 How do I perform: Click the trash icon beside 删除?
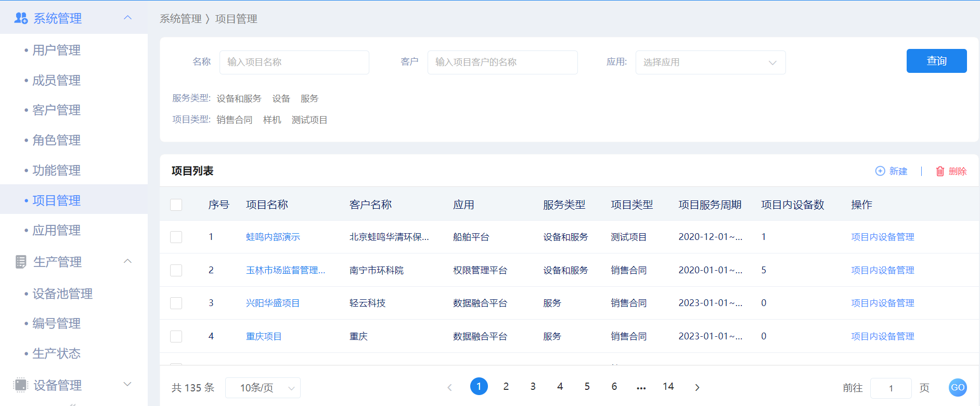point(940,171)
